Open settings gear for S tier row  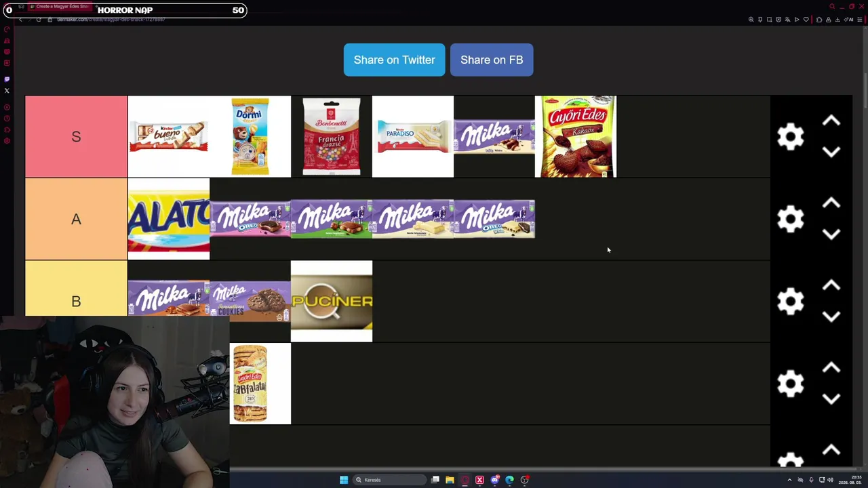click(791, 137)
